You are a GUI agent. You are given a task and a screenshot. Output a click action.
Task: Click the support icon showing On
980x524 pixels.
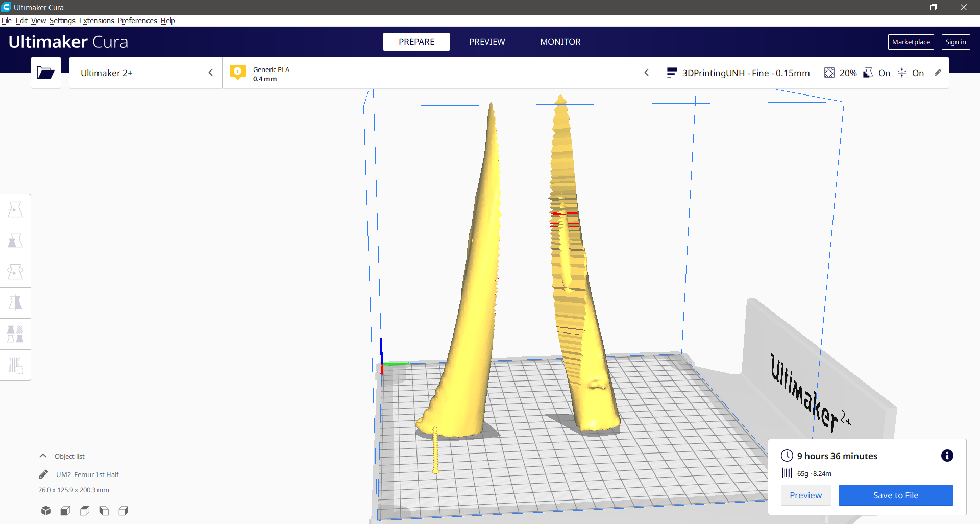[x=868, y=73]
